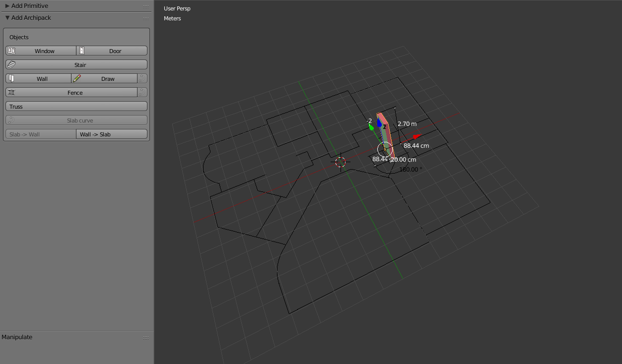This screenshot has height=364, width=622.
Task: Click the Slab curve button
Action: click(x=76, y=121)
